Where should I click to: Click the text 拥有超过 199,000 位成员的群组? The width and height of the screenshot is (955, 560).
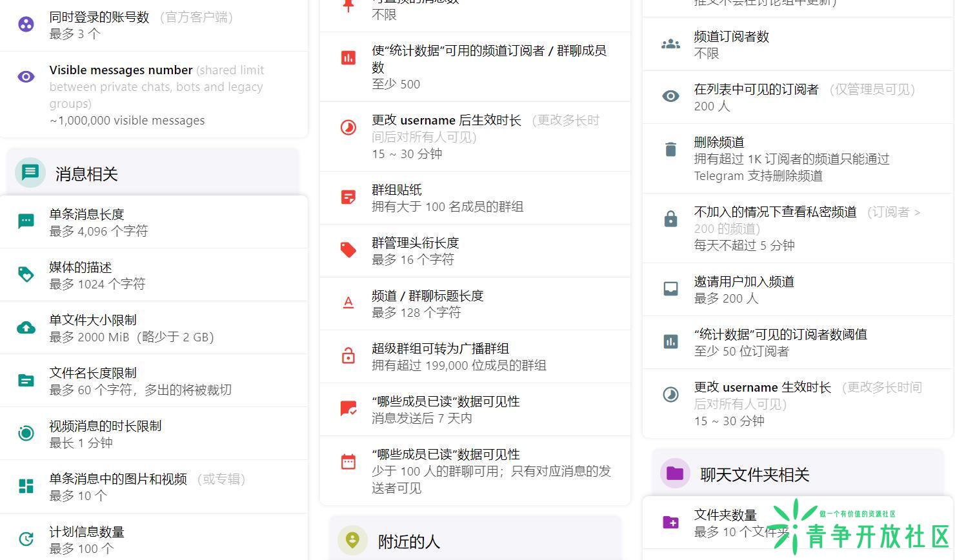tap(459, 365)
